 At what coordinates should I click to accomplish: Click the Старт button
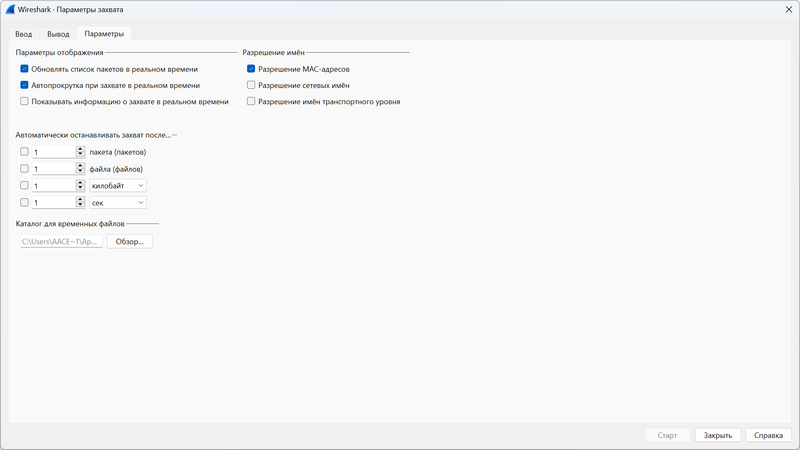pyautogui.click(x=667, y=435)
